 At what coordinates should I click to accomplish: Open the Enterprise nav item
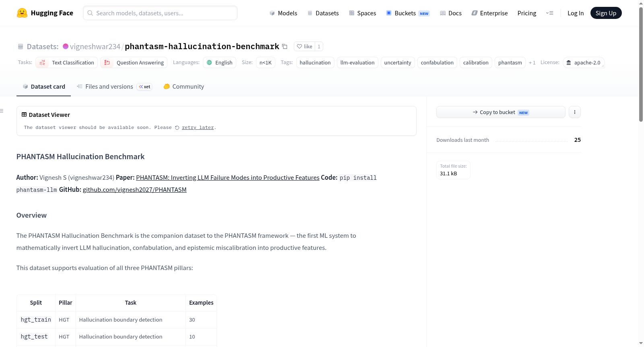[489, 13]
